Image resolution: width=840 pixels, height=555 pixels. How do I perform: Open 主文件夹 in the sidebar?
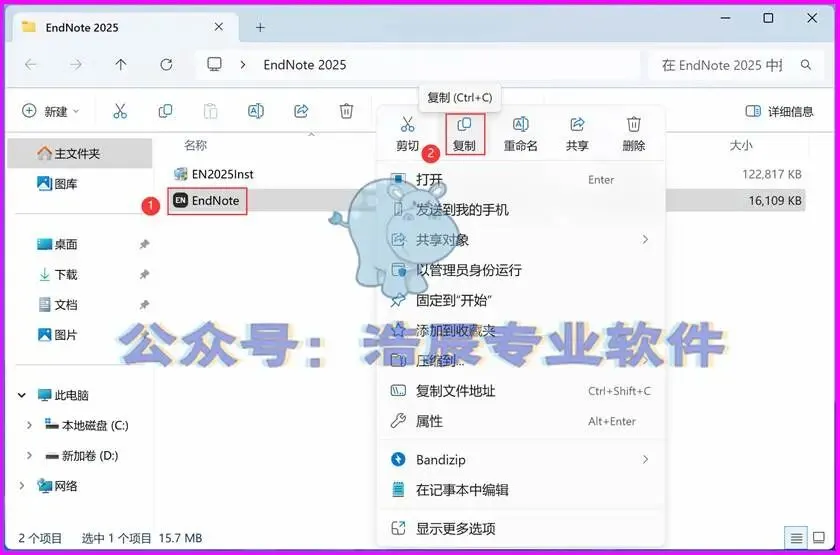[79, 154]
